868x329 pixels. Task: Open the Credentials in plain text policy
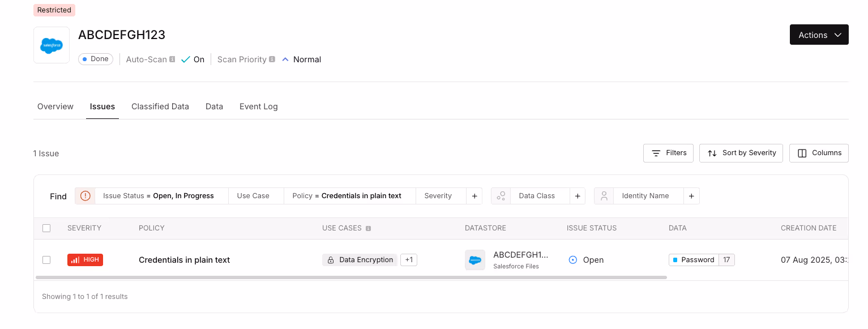point(185,260)
